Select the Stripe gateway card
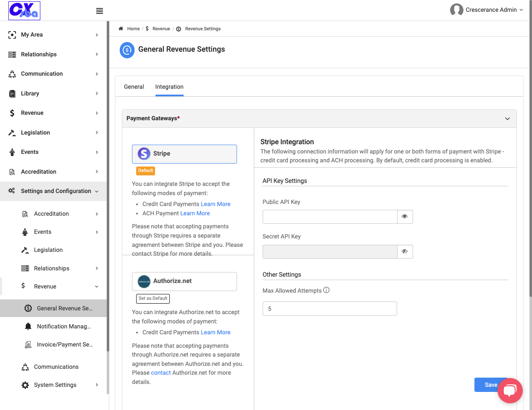 184,154
